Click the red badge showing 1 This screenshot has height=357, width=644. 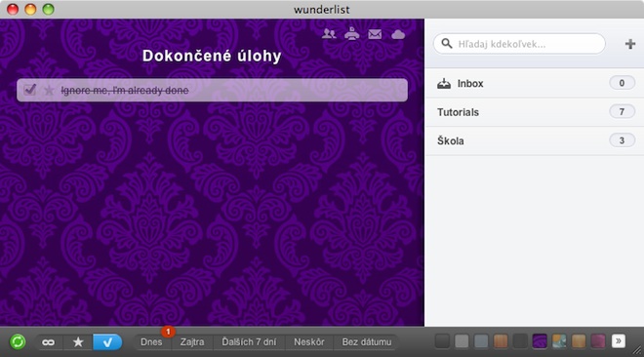[x=168, y=332]
